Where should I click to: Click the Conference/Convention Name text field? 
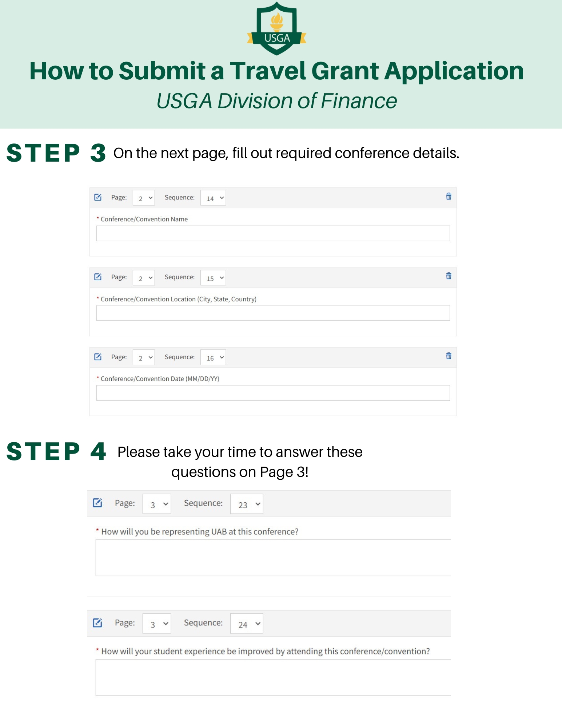click(273, 233)
